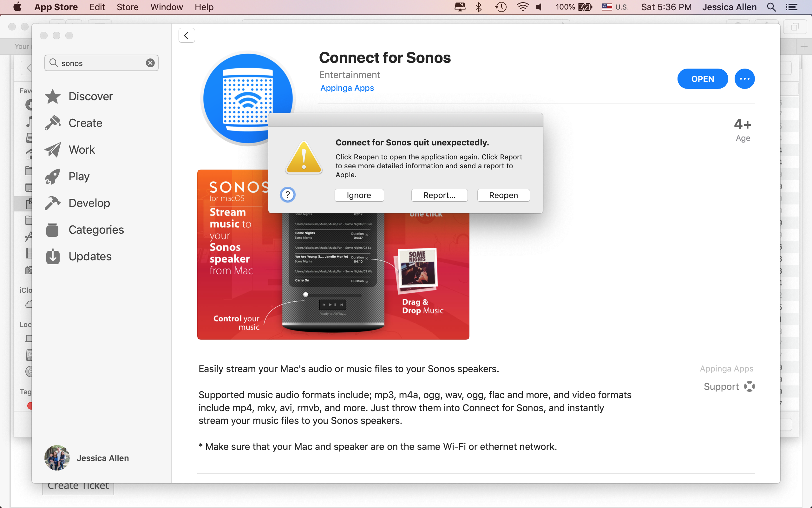Click Jessica Allen in the menu bar
Image resolution: width=812 pixels, height=508 pixels.
(x=729, y=7)
